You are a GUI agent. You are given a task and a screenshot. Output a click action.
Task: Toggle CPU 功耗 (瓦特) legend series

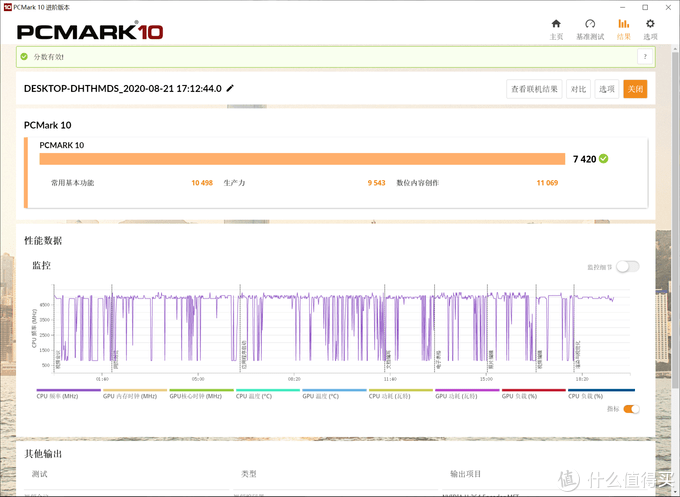401,394
